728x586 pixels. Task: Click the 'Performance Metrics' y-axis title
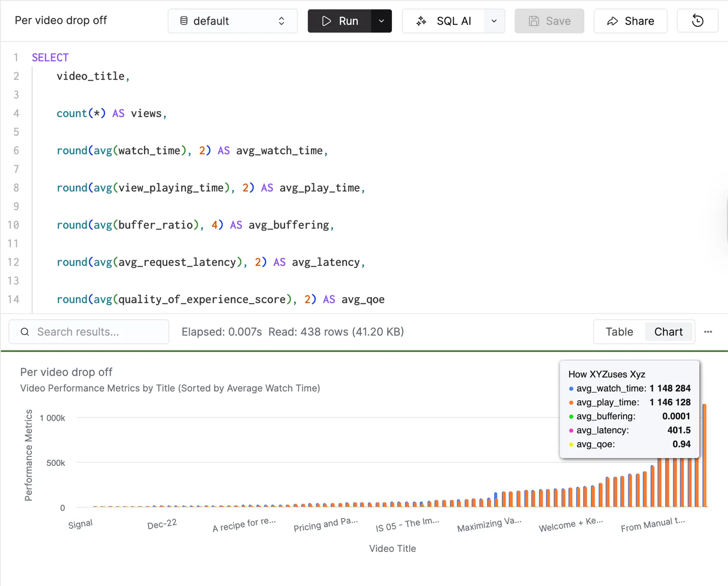[x=29, y=455]
